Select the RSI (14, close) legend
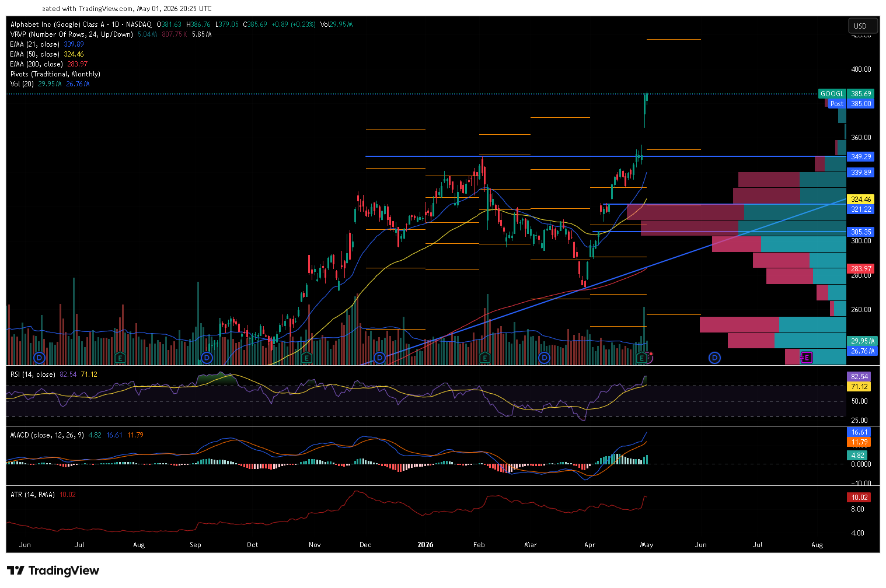The height and width of the screenshot is (588, 886). click(33, 374)
